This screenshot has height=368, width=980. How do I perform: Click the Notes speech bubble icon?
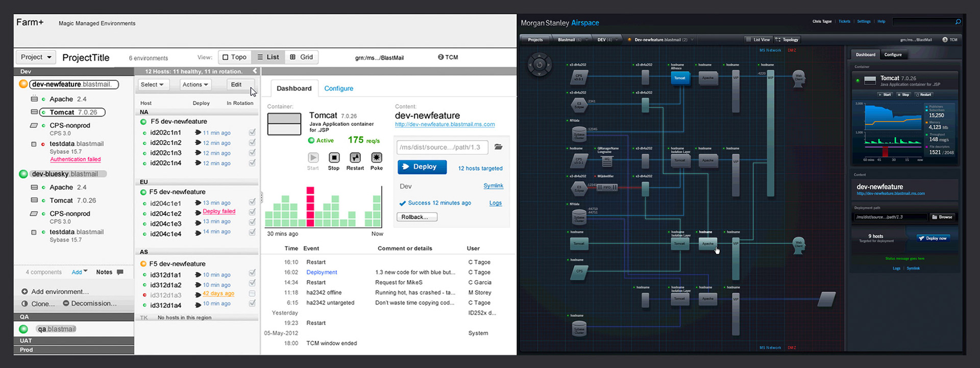click(x=120, y=272)
